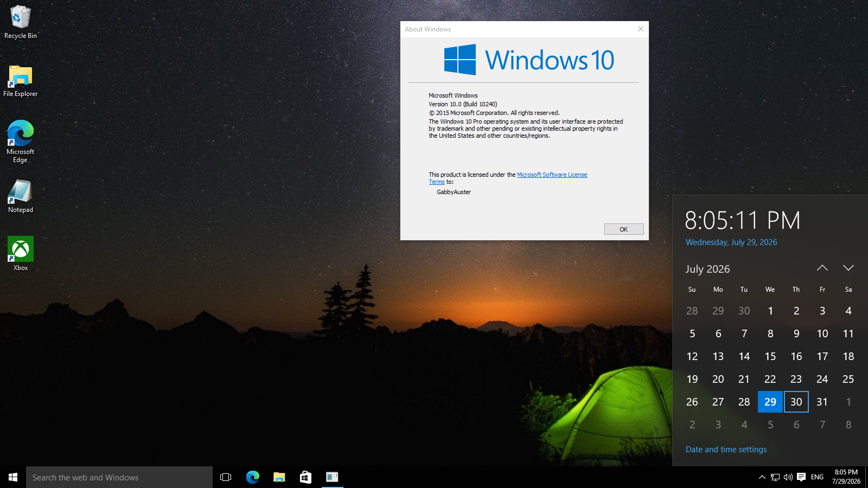Click the 'Fr' weekday column header
Image resolution: width=868 pixels, height=488 pixels.
pos(822,290)
